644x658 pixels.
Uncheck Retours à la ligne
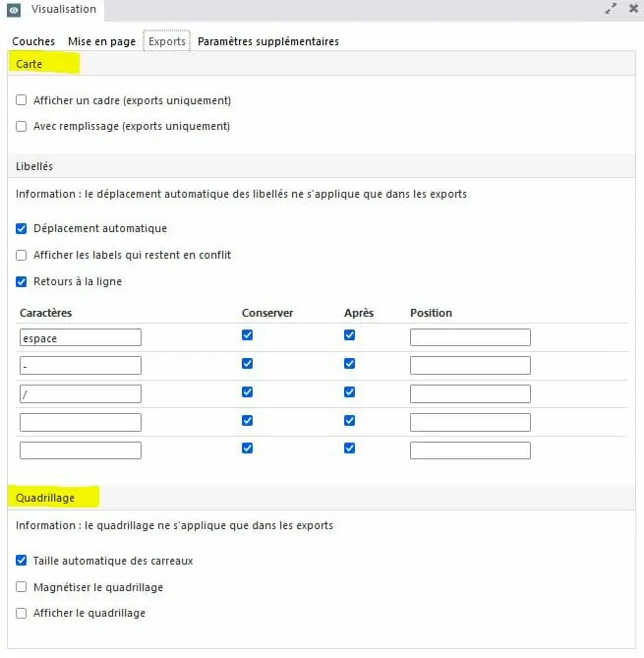coord(22,281)
